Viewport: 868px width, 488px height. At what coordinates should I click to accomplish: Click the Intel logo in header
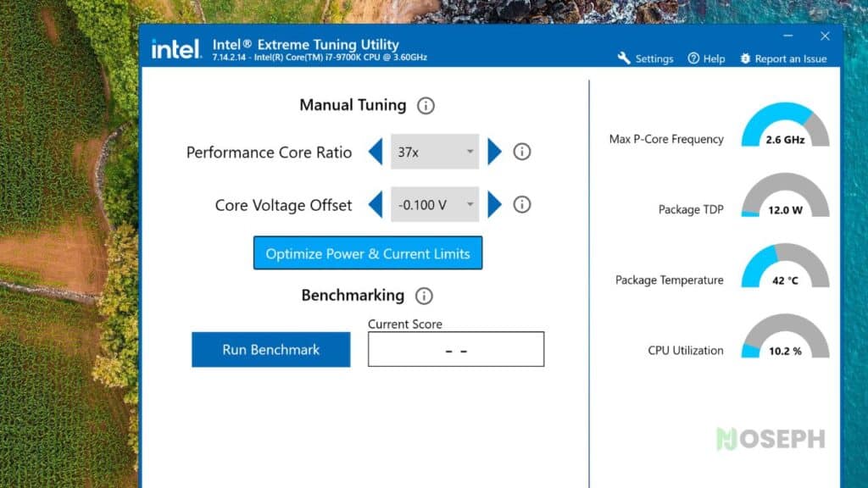[176, 49]
